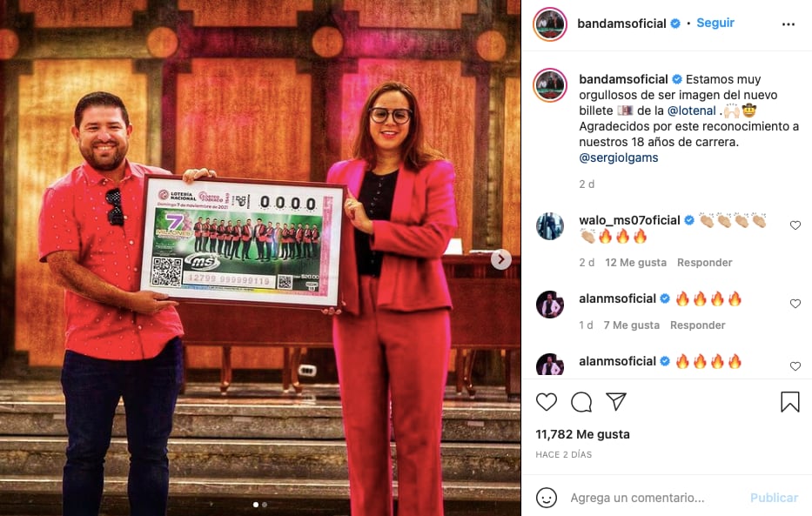Image resolution: width=812 pixels, height=516 pixels.
Task: Like the first alanmsoficial comment
Action: 795,304
